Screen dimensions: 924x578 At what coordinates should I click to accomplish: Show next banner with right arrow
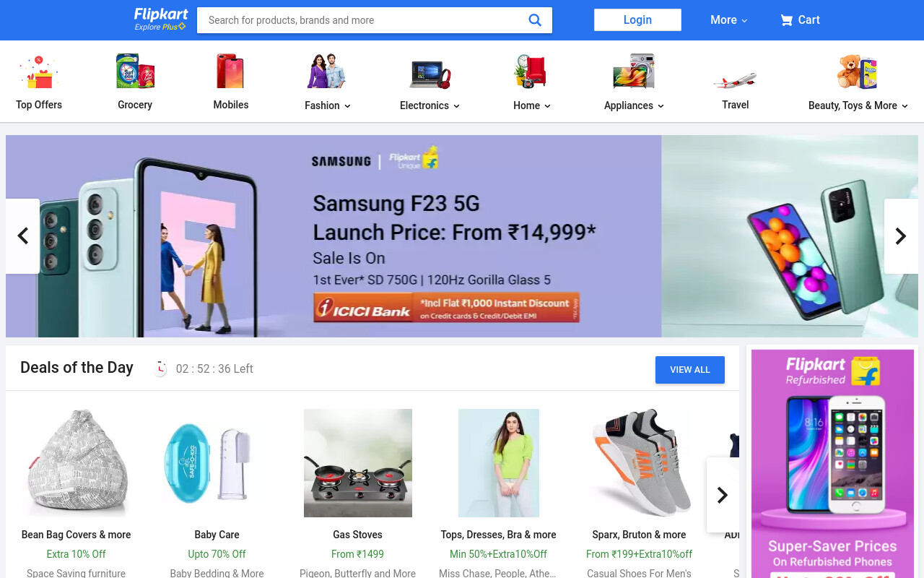tap(901, 236)
